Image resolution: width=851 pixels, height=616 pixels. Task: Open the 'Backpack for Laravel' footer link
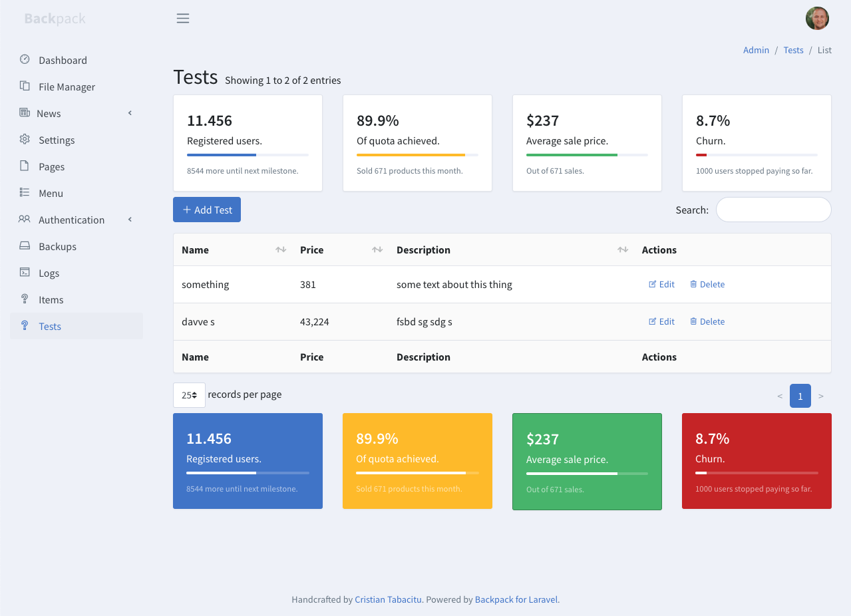pos(516,599)
